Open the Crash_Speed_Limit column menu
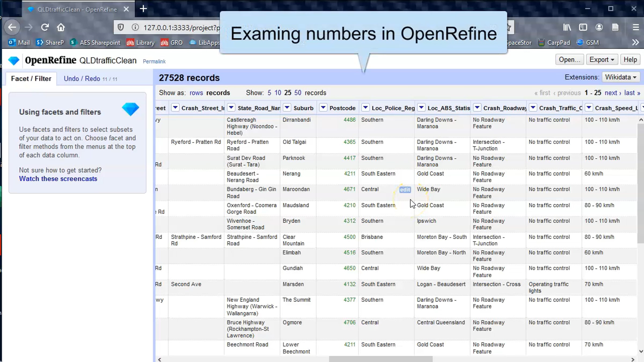 (x=589, y=108)
